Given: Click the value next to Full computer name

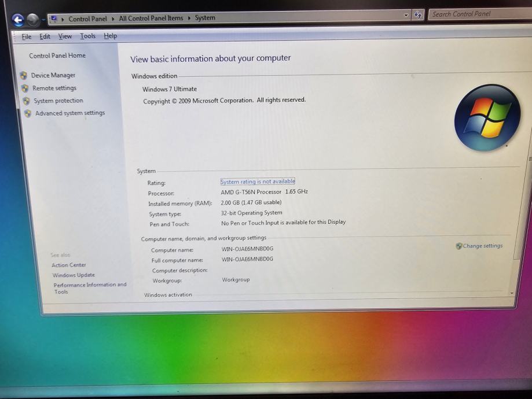Looking at the screenshot, I should pos(247,259).
